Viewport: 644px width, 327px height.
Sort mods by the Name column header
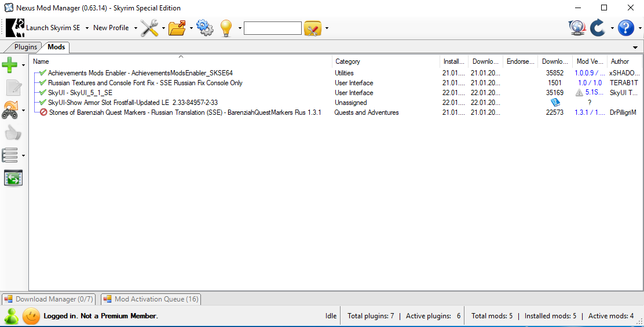click(180, 61)
